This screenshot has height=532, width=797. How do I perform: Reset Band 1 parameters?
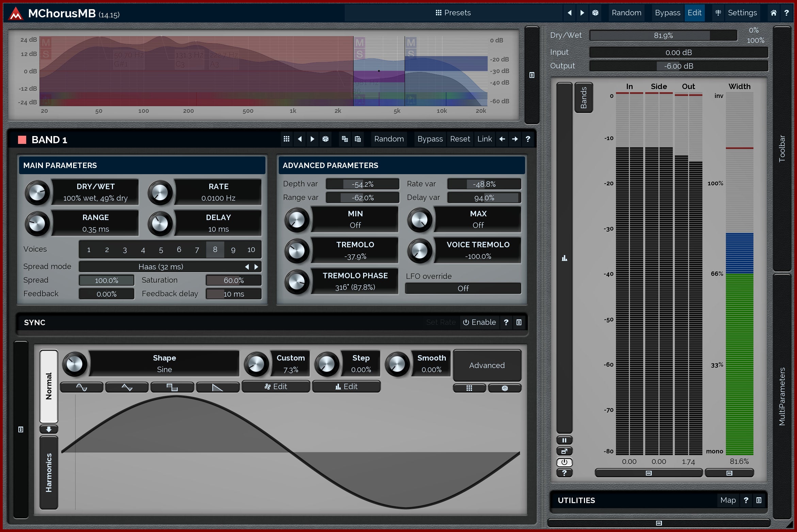pyautogui.click(x=460, y=139)
